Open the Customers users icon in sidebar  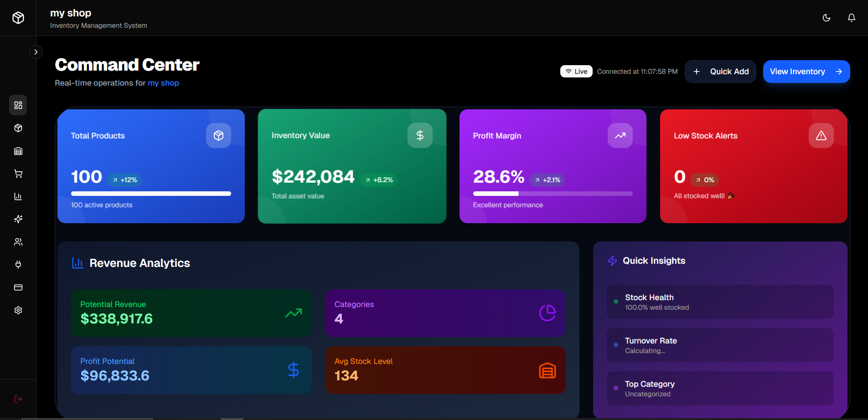click(18, 242)
